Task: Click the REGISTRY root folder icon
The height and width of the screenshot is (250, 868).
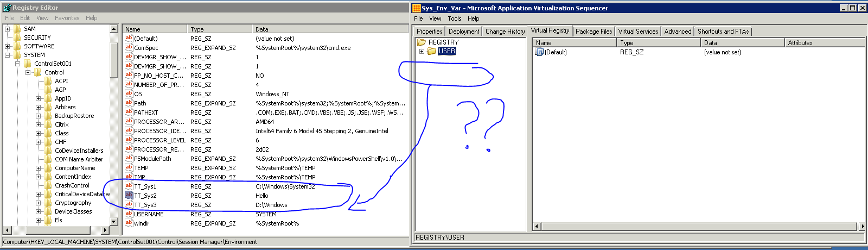Action: click(x=422, y=42)
